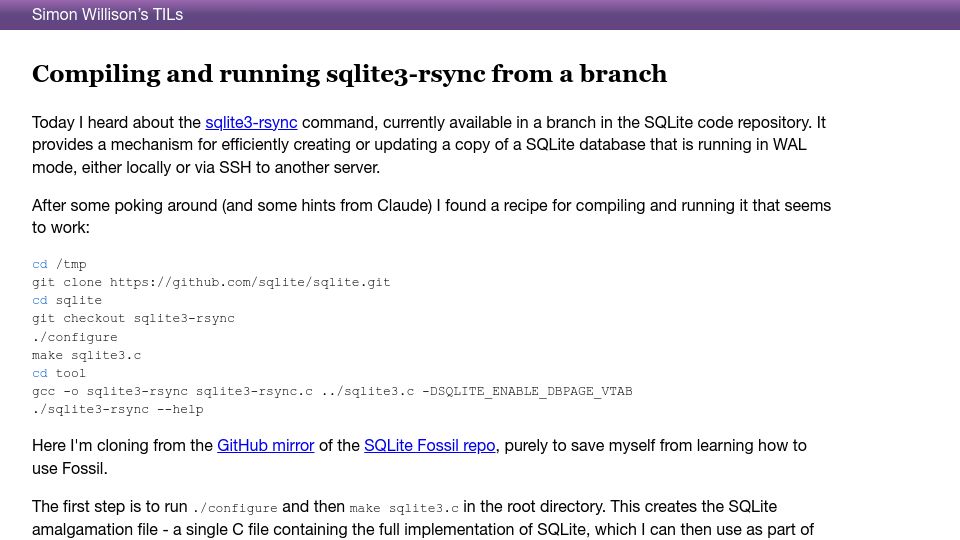
Task: Click the inline './configure' code in paragraph
Action: click(x=235, y=508)
